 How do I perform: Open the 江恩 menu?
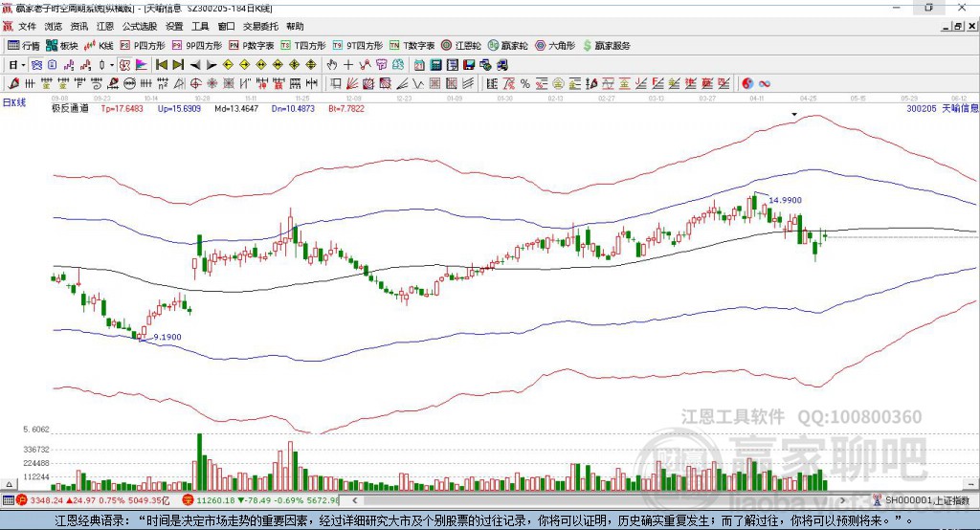[105, 26]
